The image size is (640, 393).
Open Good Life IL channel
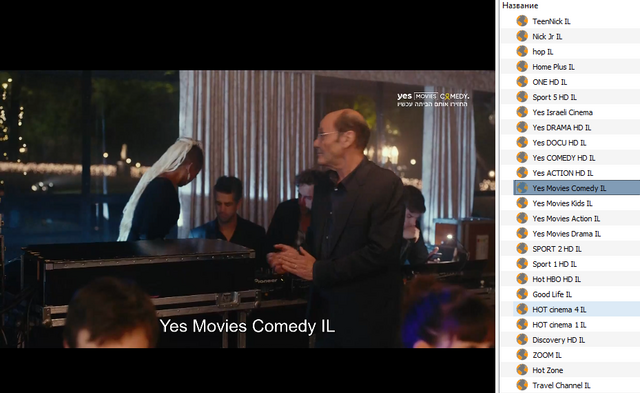552,294
